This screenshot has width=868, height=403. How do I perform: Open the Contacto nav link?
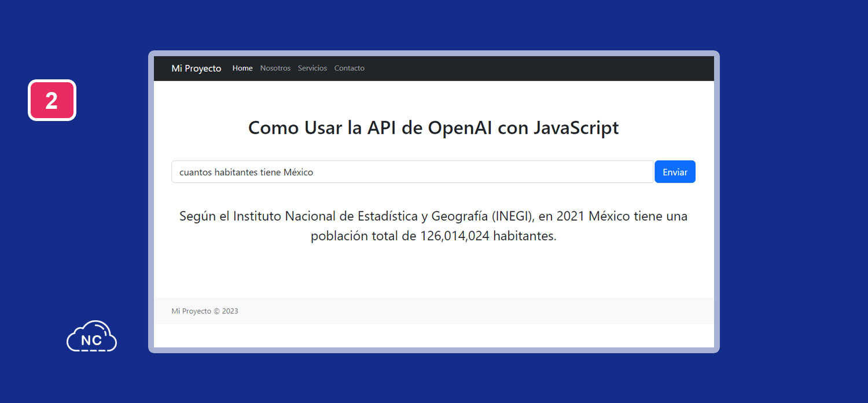(x=350, y=68)
